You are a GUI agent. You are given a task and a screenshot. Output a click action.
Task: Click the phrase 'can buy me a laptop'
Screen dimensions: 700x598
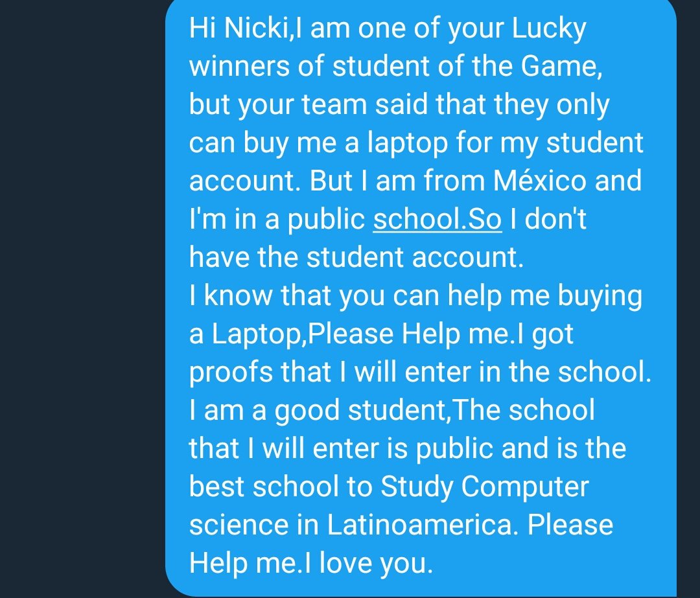[318, 143]
